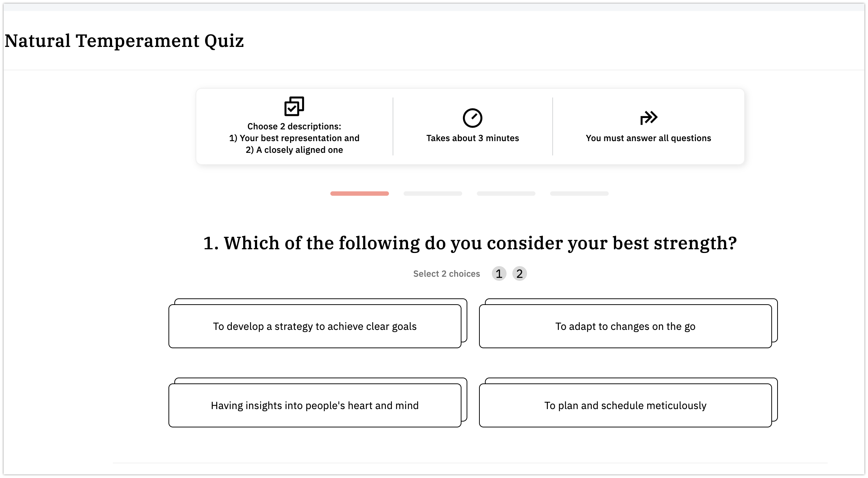Click the double-arrow forward icon
This screenshot has width=868, height=478.
pyautogui.click(x=649, y=118)
